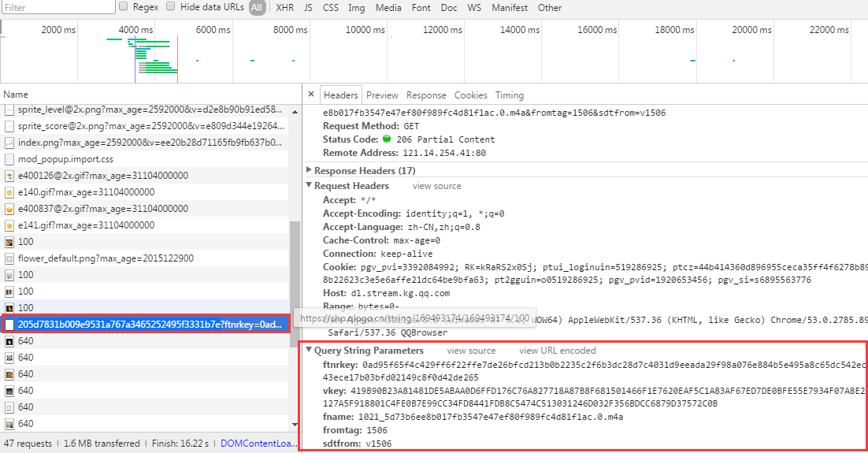Click the Host value dl.stream.kg.qq.com
868x453 pixels.
pos(400,293)
